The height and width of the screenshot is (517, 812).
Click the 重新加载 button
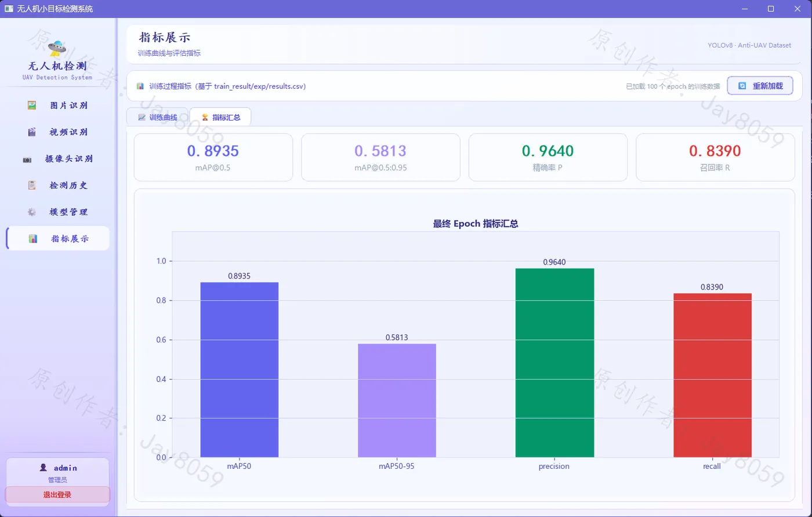tap(760, 86)
